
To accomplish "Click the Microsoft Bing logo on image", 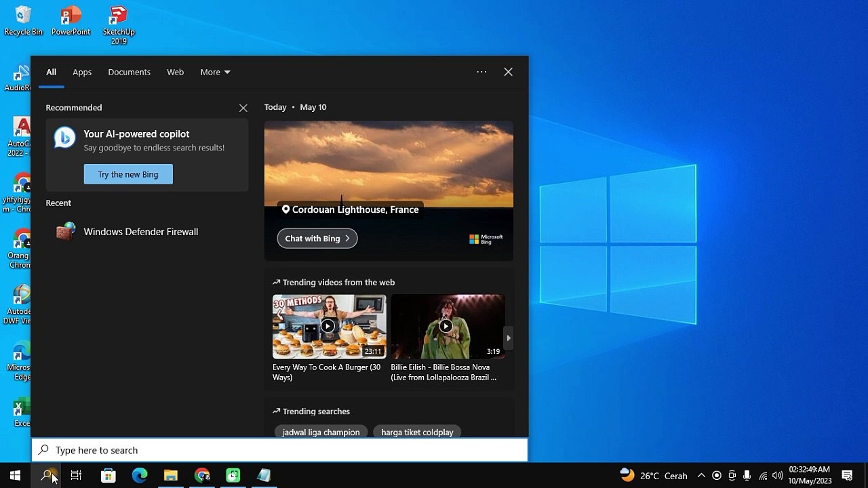I will [486, 239].
